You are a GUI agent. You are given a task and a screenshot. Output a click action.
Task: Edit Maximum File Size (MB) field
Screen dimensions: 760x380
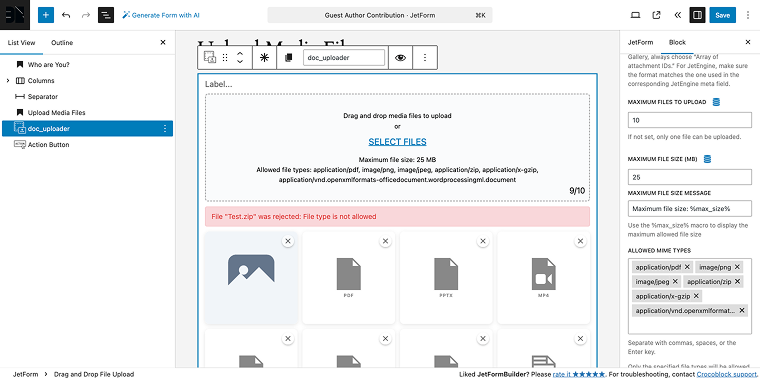tap(690, 177)
